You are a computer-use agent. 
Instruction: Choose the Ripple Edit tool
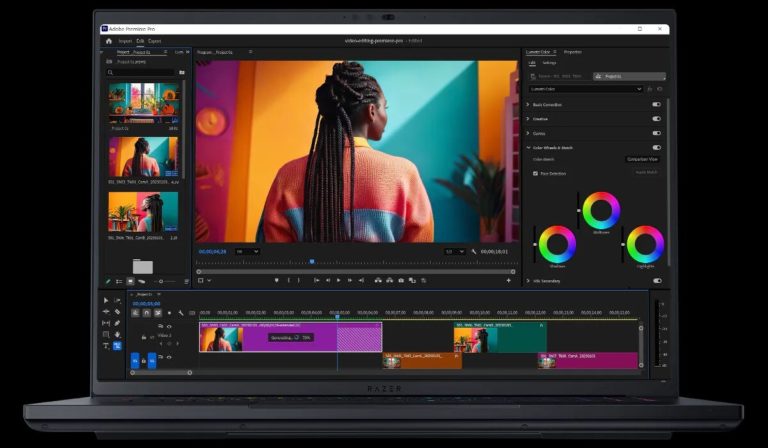106,311
